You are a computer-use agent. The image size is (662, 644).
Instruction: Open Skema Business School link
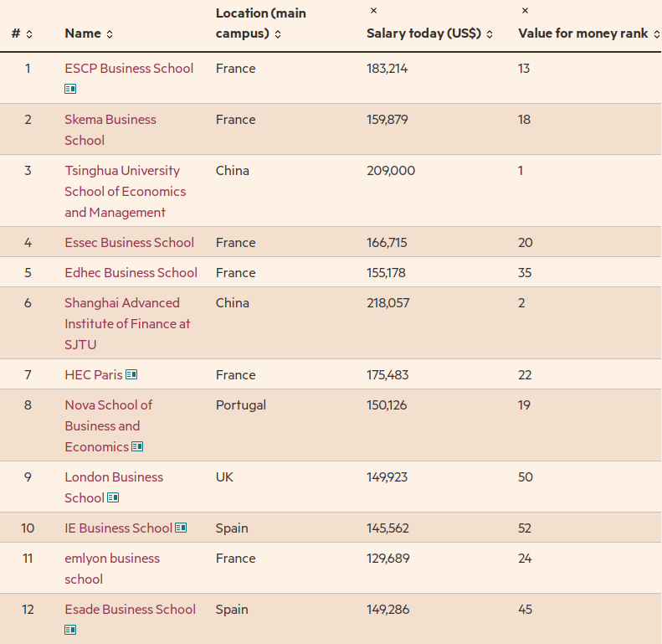(110, 130)
